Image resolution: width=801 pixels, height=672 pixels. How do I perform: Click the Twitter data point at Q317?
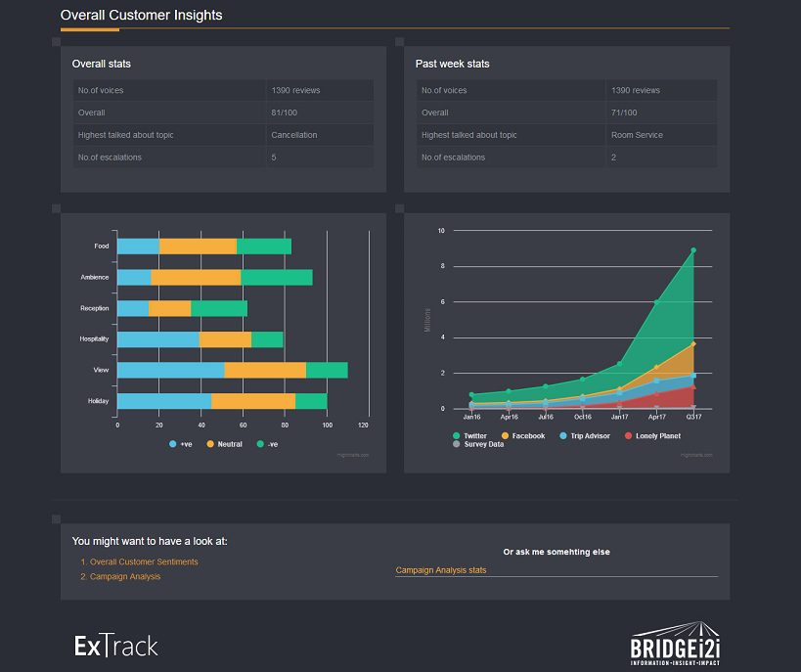click(x=692, y=250)
